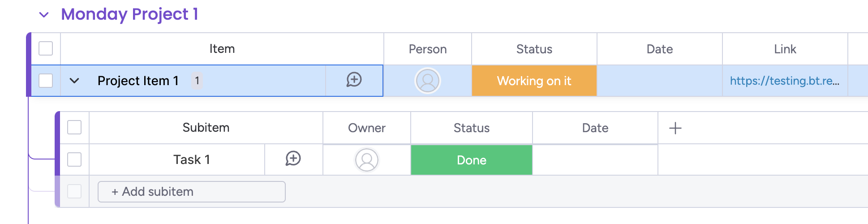Click the empty Date cell for Task 1
The image size is (868, 224).
click(x=595, y=160)
